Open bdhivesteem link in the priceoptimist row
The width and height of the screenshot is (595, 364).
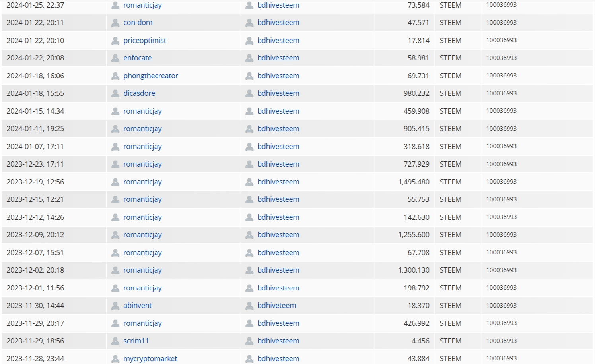pos(278,41)
